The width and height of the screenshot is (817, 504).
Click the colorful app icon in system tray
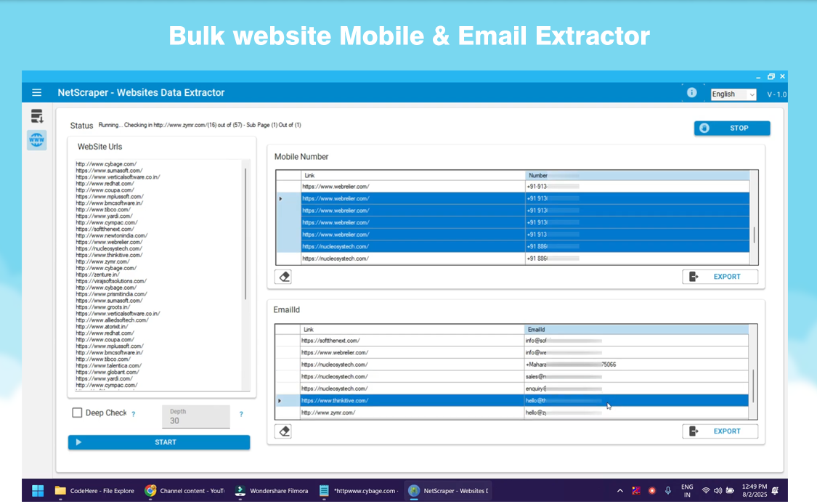coord(636,490)
